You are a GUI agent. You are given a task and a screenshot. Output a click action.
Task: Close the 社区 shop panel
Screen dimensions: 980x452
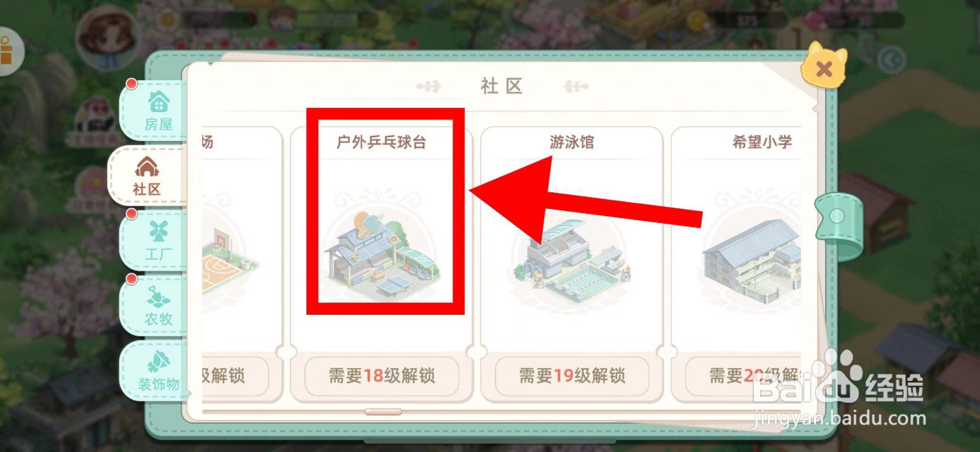[x=824, y=66]
